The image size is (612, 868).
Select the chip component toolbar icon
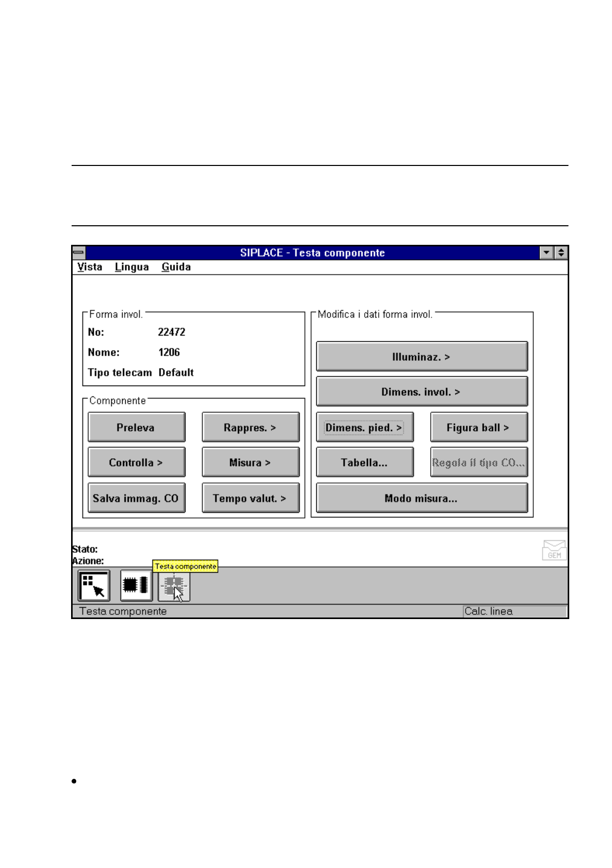[x=136, y=586]
